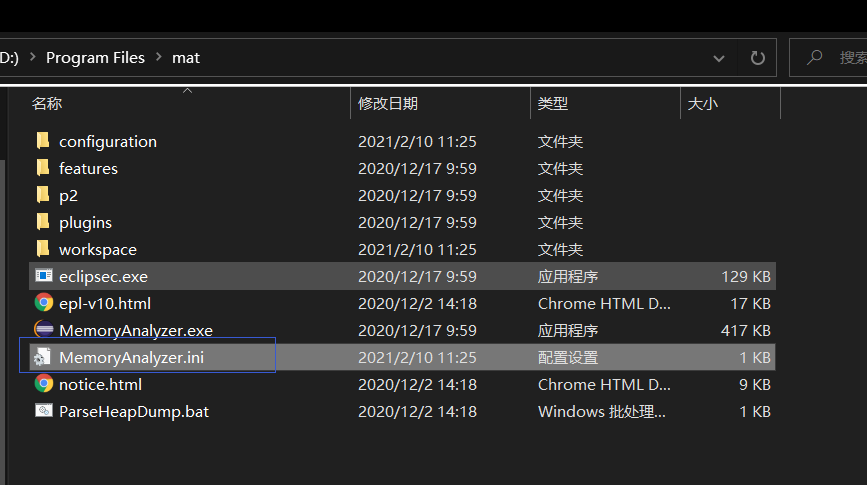Click the 2021/2/10 11:25 date of MemoryAnalyzer.ini
The width and height of the screenshot is (867, 485).
tap(417, 358)
